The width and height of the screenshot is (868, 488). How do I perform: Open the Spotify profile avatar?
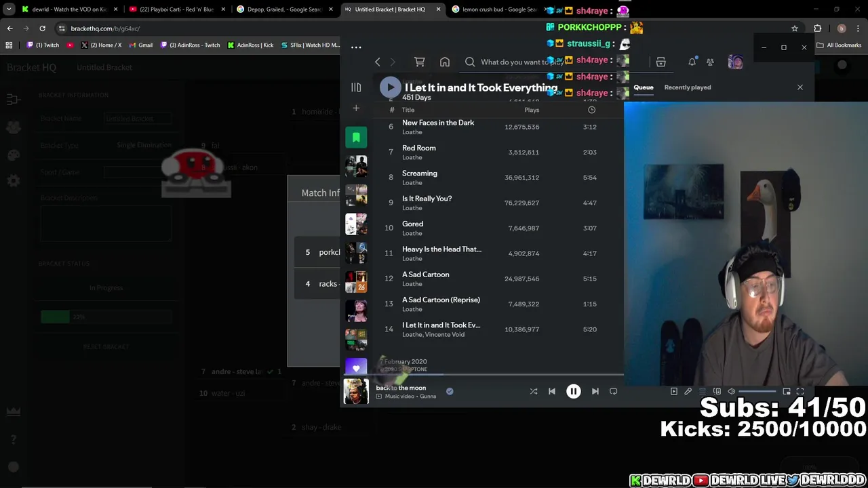(735, 62)
